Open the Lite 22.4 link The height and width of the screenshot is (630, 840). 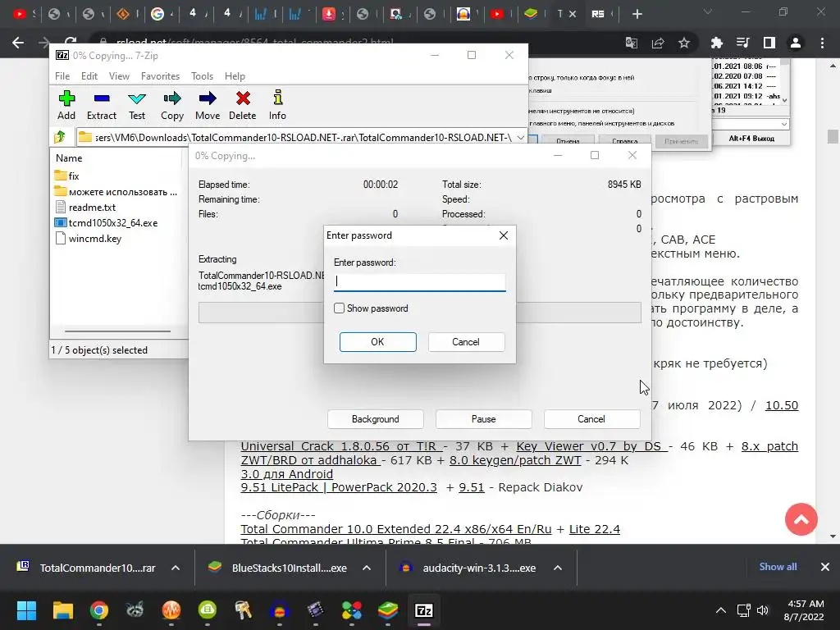click(x=595, y=529)
